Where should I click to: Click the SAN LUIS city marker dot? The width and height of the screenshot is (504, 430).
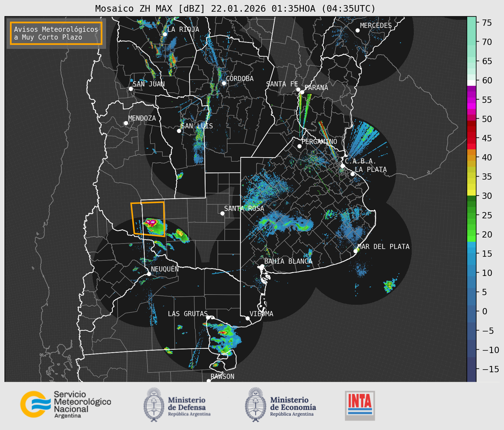[x=179, y=131]
